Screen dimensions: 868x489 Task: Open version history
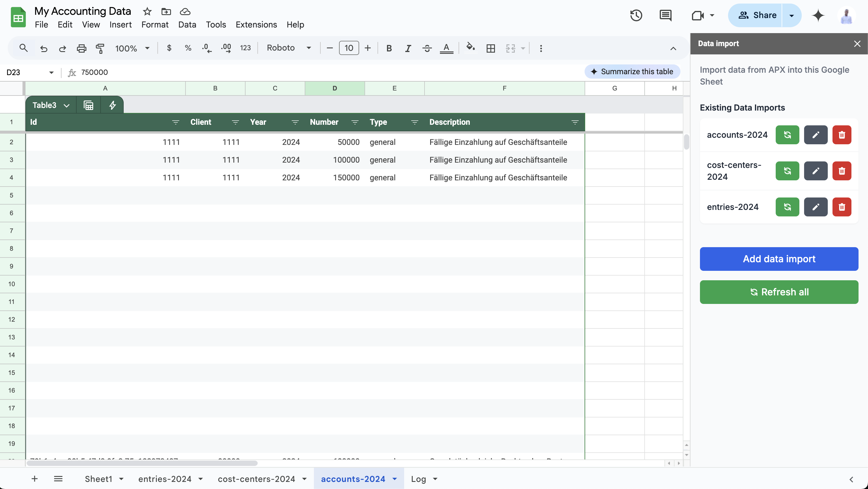pos(636,15)
